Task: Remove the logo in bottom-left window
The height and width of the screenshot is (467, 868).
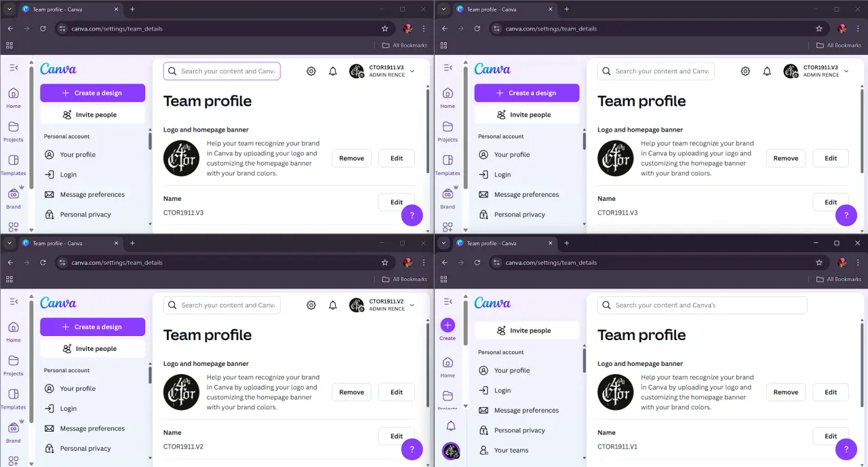Action: point(352,392)
